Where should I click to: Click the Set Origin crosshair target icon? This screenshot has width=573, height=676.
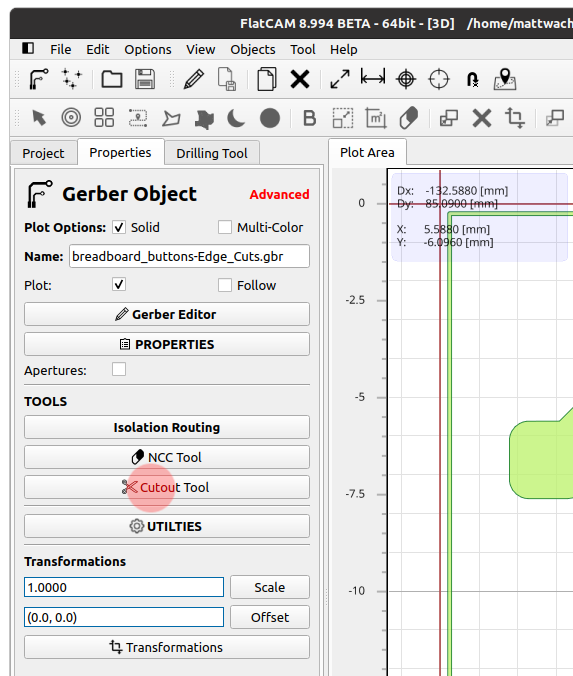[406, 79]
